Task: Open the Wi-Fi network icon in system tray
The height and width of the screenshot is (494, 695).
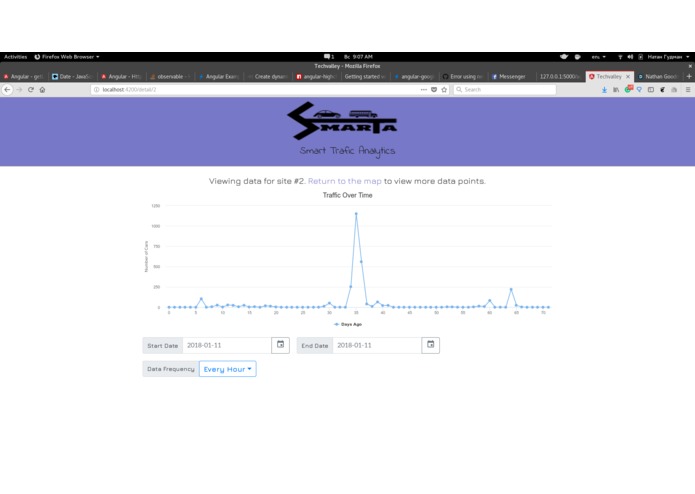Action: click(x=620, y=57)
